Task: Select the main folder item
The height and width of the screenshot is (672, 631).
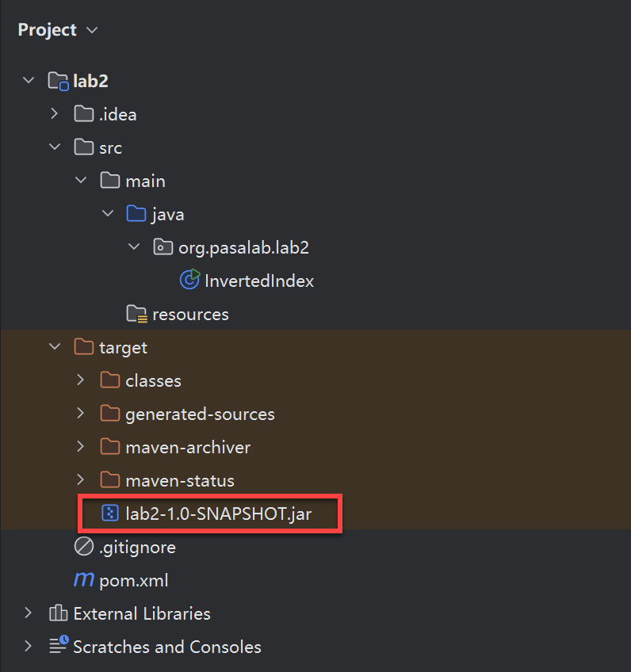Action: point(133,181)
